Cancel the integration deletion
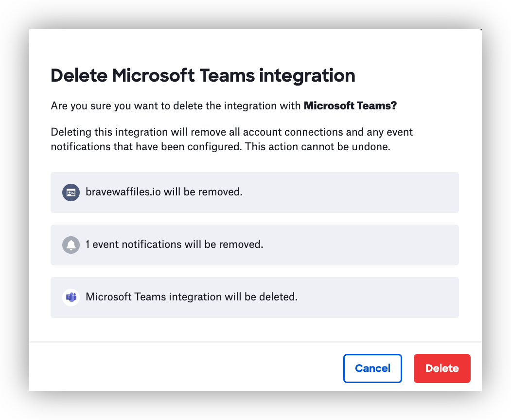The height and width of the screenshot is (420, 511). pyautogui.click(x=372, y=368)
